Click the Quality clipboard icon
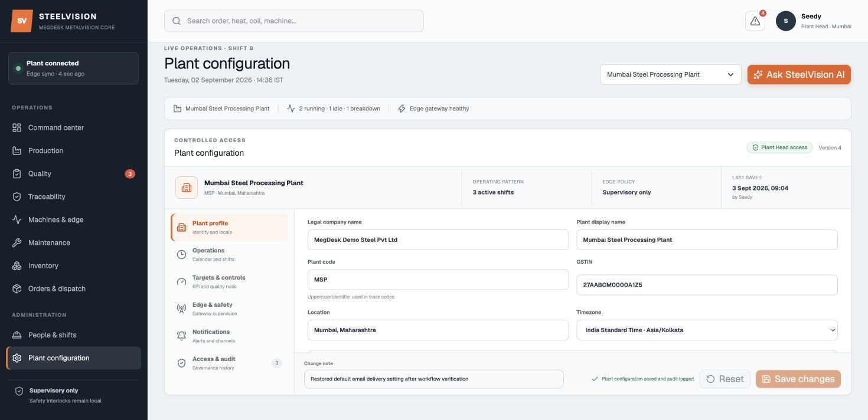 (x=17, y=174)
